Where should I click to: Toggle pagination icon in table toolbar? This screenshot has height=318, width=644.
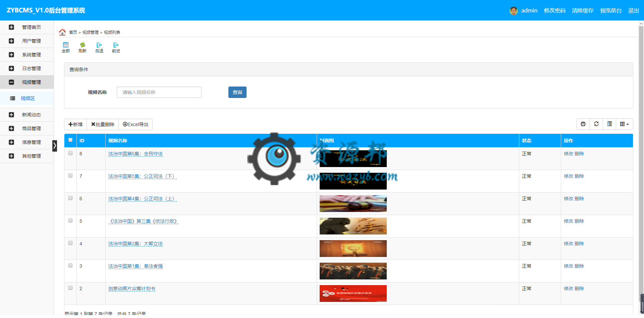(x=583, y=124)
